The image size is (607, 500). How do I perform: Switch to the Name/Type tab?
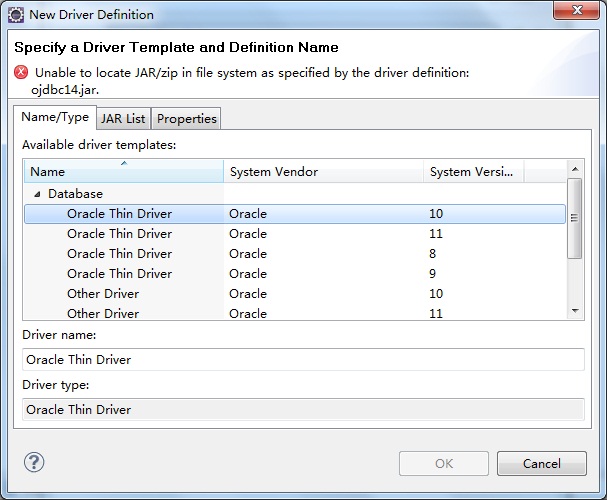(x=55, y=117)
